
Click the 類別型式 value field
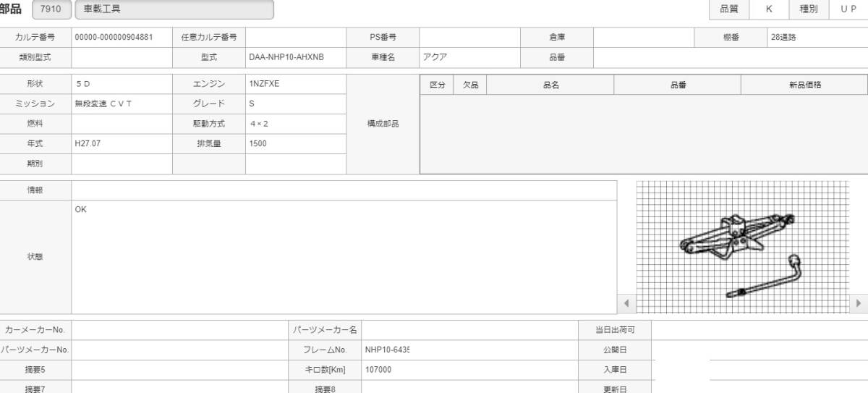tap(122, 57)
